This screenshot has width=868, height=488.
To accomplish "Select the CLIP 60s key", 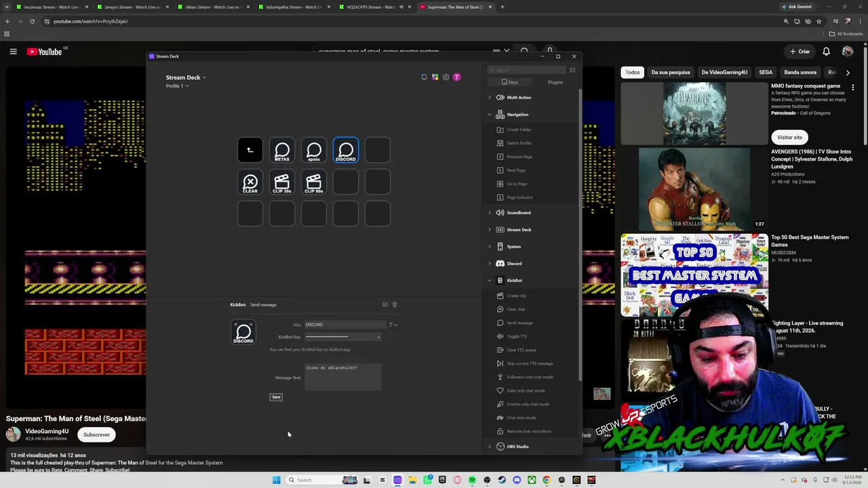I will tap(314, 182).
